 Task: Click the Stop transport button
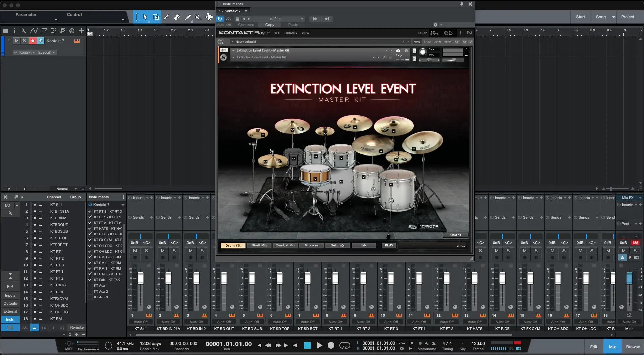(x=307, y=345)
